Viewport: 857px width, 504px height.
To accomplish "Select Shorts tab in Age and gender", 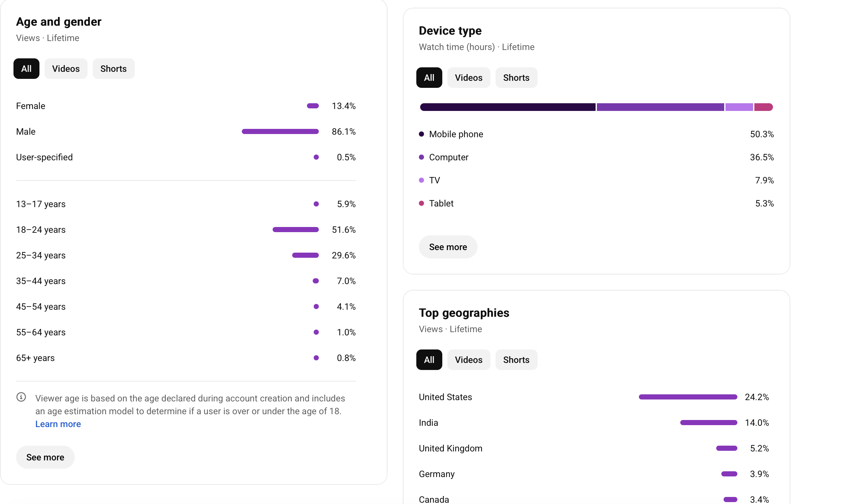I will pyautogui.click(x=114, y=69).
